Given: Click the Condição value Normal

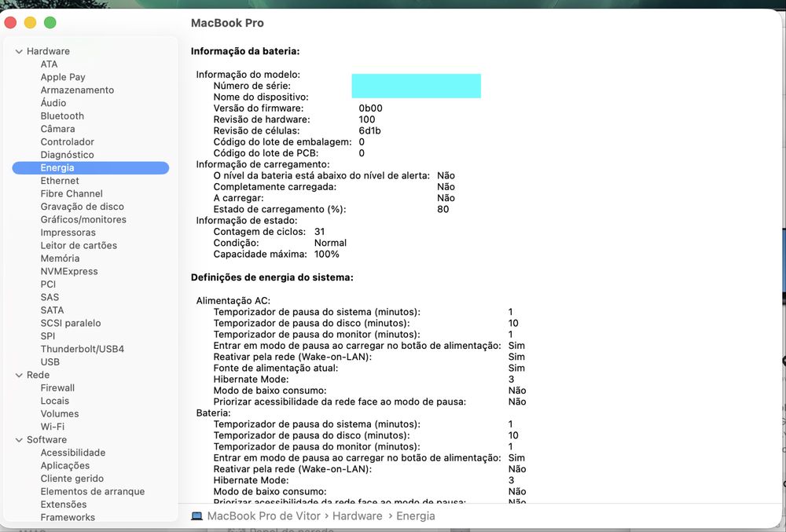Looking at the screenshot, I should [x=330, y=243].
